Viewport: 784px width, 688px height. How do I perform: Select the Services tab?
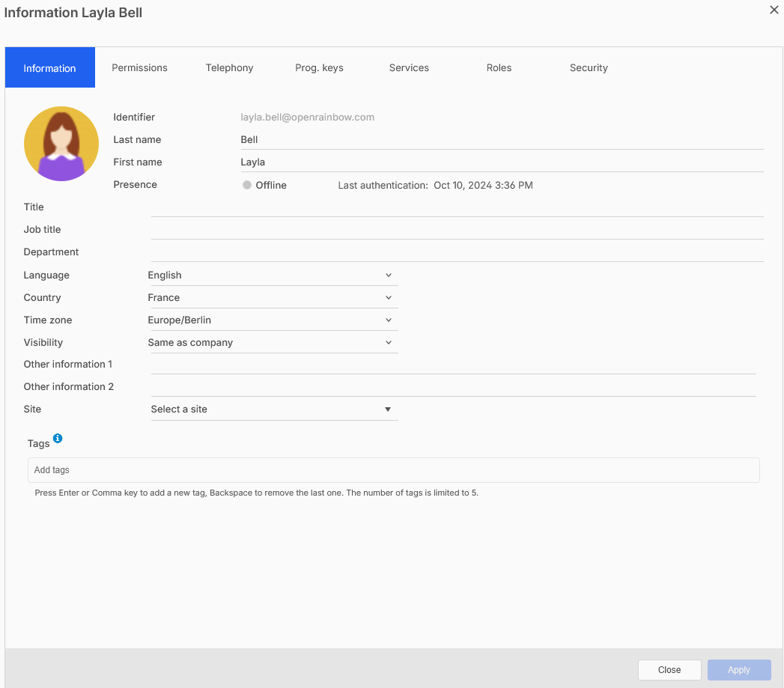click(x=409, y=68)
